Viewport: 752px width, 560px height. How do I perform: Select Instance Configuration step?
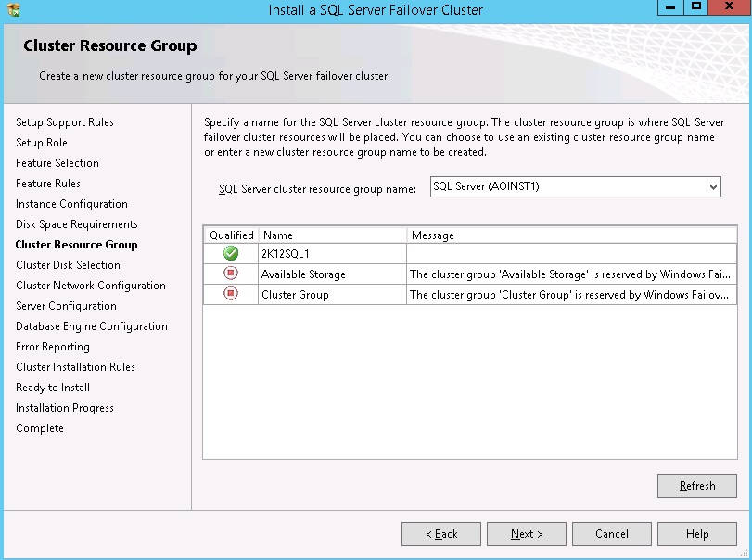click(71, 204)
